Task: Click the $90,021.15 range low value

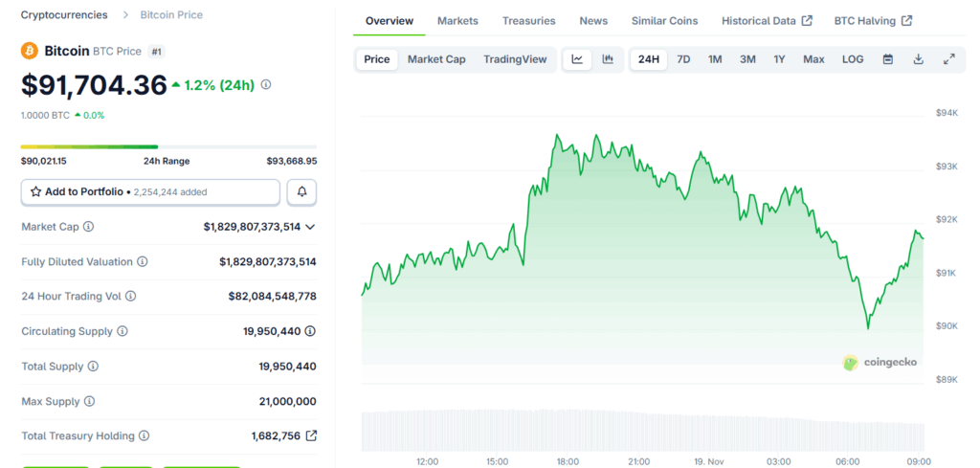Action: point(44,161)
